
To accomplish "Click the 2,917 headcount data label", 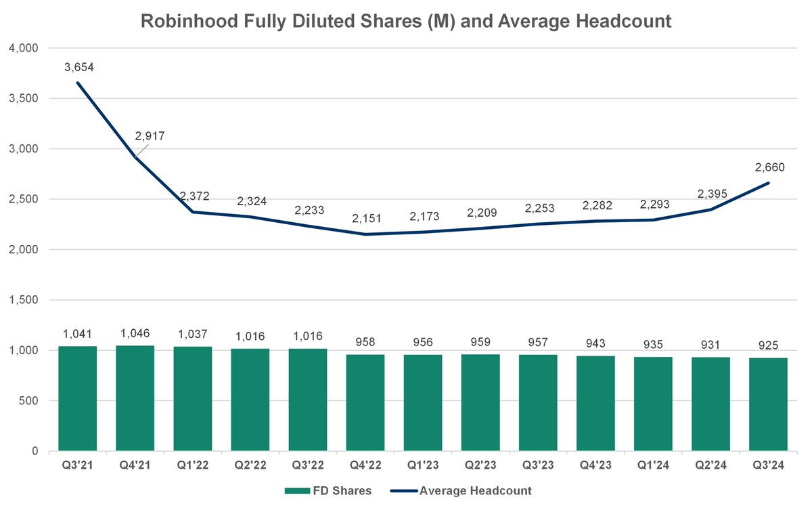I will 150,136.
